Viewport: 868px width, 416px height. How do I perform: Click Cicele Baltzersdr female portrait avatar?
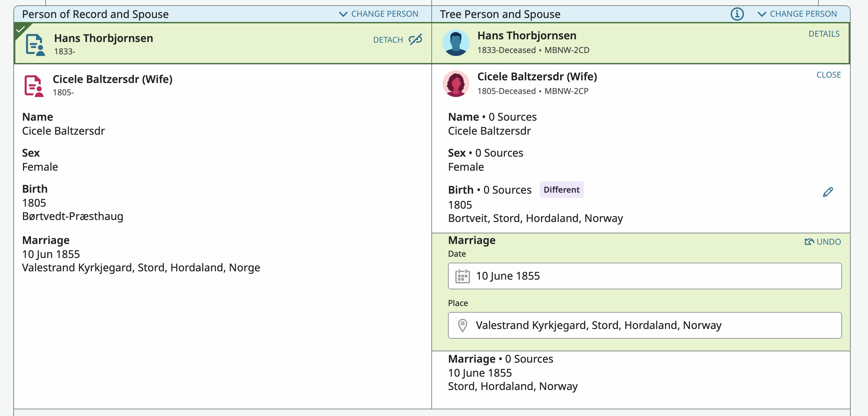[x=456, y=84]
